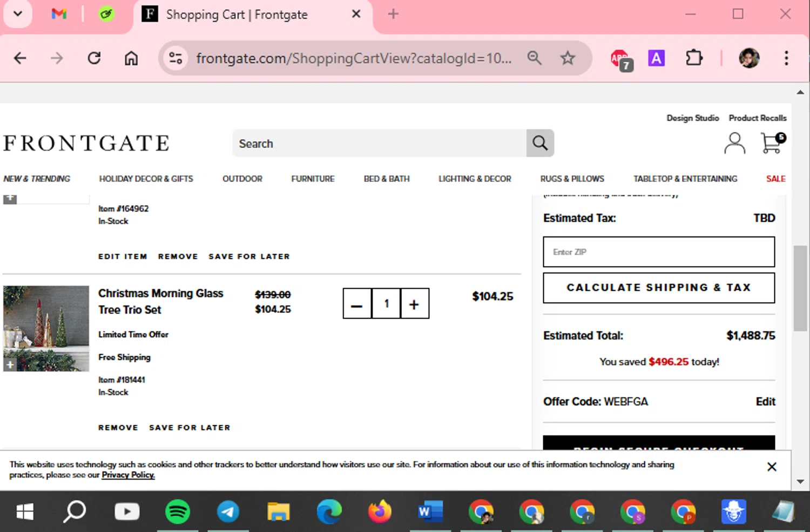Screen dimensions: 810x532
Task: Click Calculate Shipping & Tax button
Action: point(659,288)
